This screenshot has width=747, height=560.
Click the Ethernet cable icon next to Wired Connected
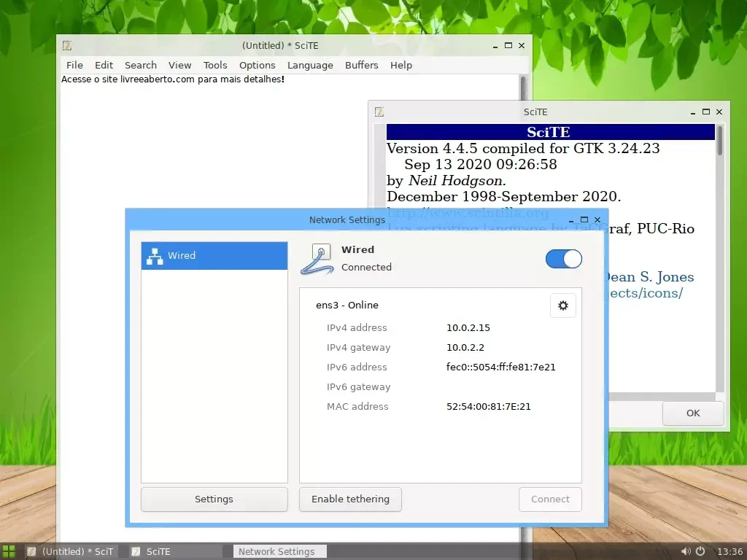(317, 259)
